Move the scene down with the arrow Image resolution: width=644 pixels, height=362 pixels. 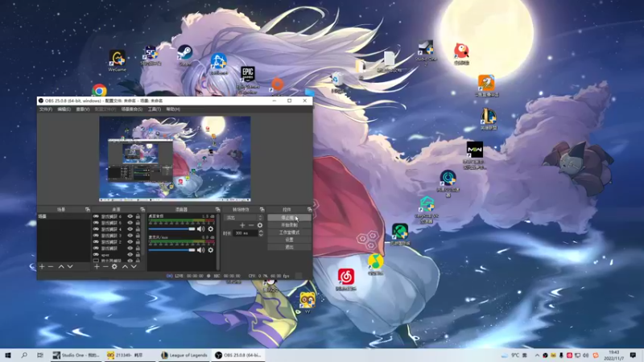point(70,267)
